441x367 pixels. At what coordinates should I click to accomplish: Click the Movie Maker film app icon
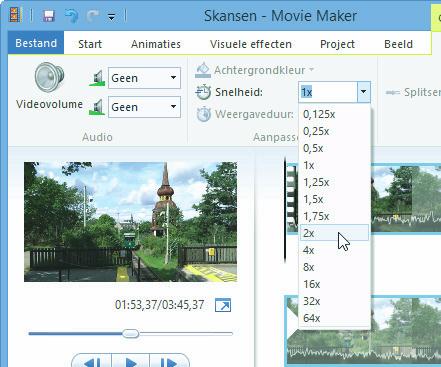[x=15, y=15]
